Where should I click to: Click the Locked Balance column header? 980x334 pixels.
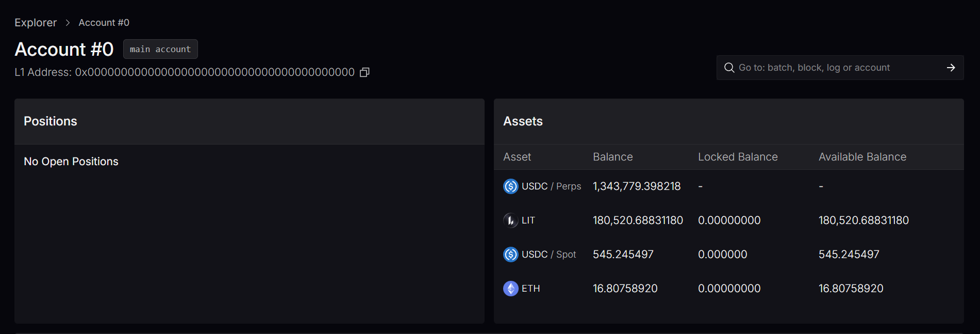coord(737,157)
